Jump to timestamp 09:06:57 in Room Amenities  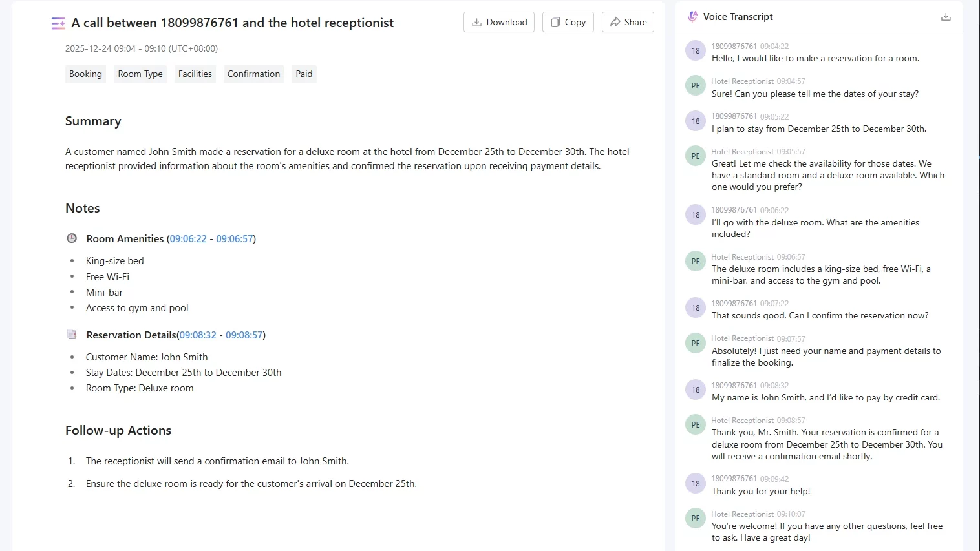(x=235, y=239)
